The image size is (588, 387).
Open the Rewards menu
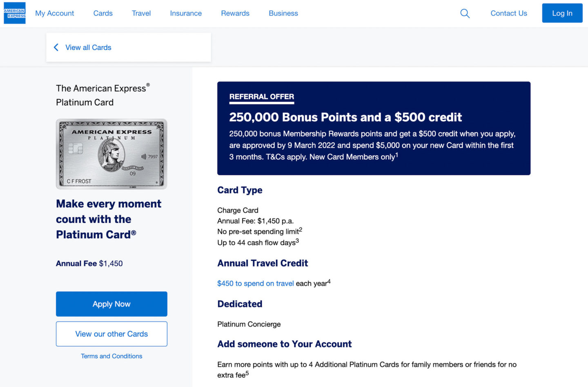click(235, 13)
